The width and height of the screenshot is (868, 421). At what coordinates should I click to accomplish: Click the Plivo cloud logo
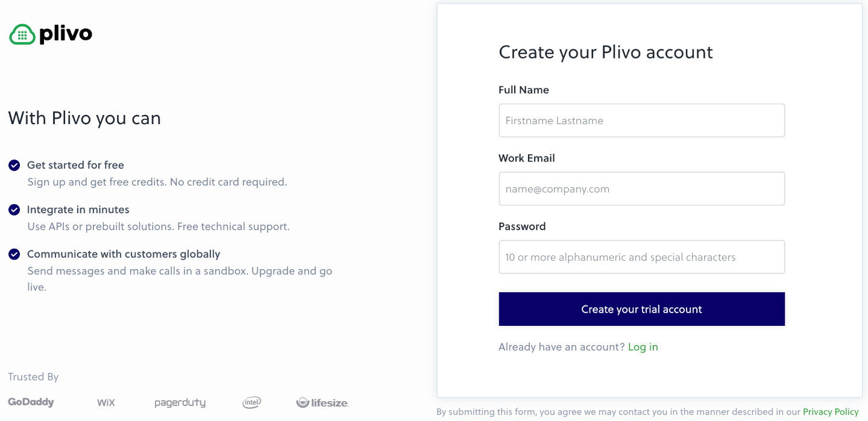22,34
